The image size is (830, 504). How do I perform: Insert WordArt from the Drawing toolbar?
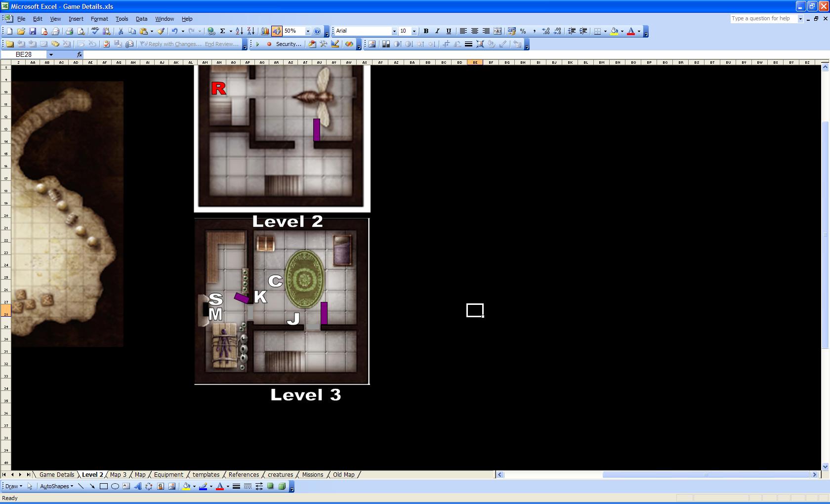click(137, 486)
